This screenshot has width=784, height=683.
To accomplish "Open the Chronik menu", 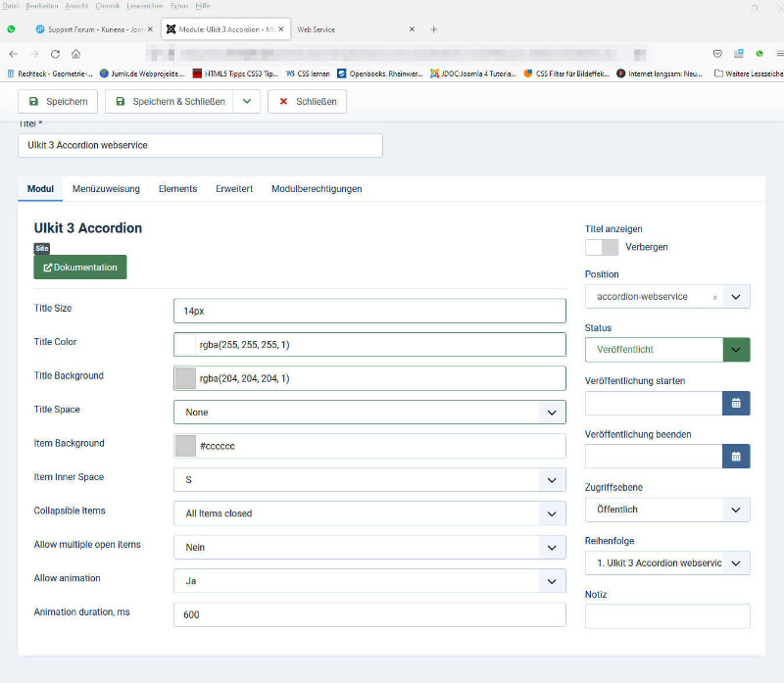I will pyautogui.click(x=108, y=6).
